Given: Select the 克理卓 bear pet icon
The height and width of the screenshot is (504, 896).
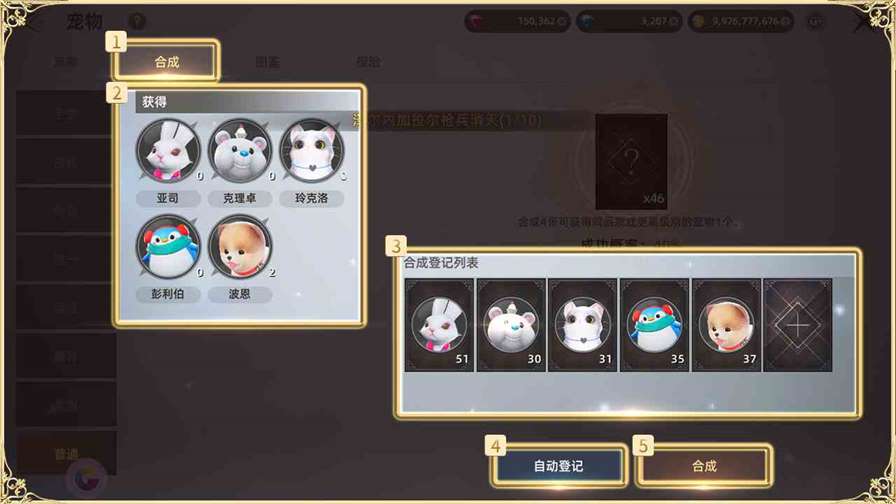Looking at the screenshot, I should point(239,151).
